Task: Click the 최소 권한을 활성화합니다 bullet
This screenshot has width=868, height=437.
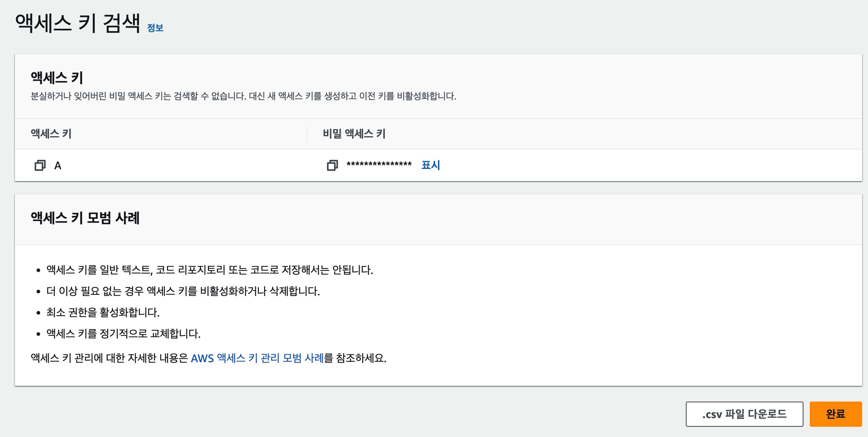Action: point(103,312)
